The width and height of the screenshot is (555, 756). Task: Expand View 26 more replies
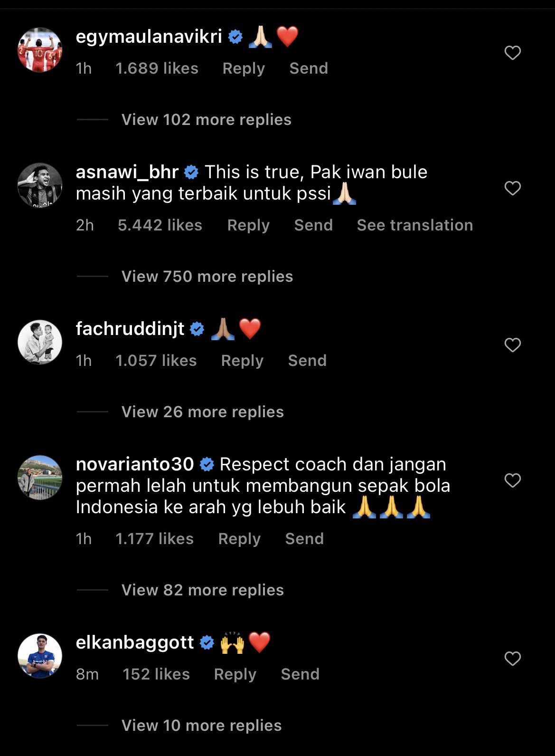pos(203,412)
